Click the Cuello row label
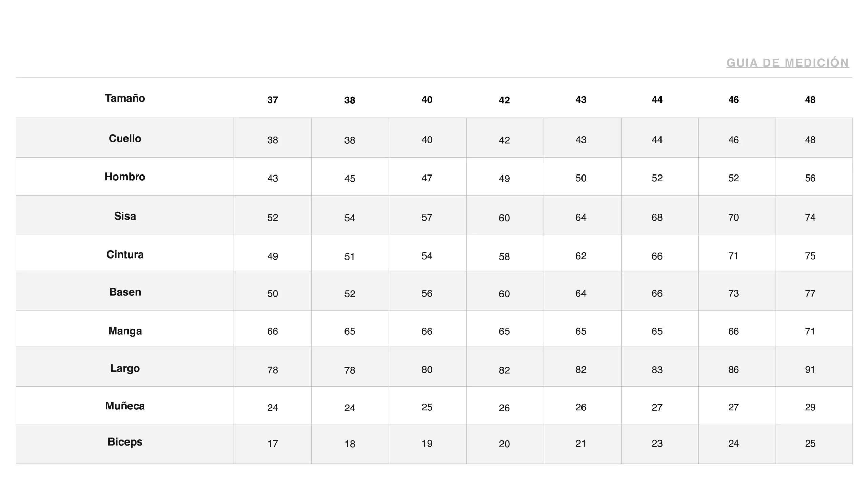Screen dimensions: 868x493 click(x=125, y=138)
